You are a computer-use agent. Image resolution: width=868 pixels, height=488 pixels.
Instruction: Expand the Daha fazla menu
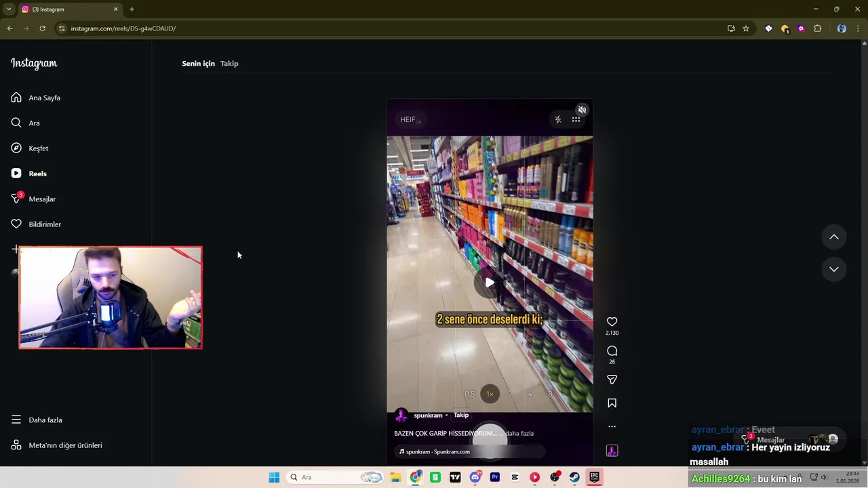37,420
